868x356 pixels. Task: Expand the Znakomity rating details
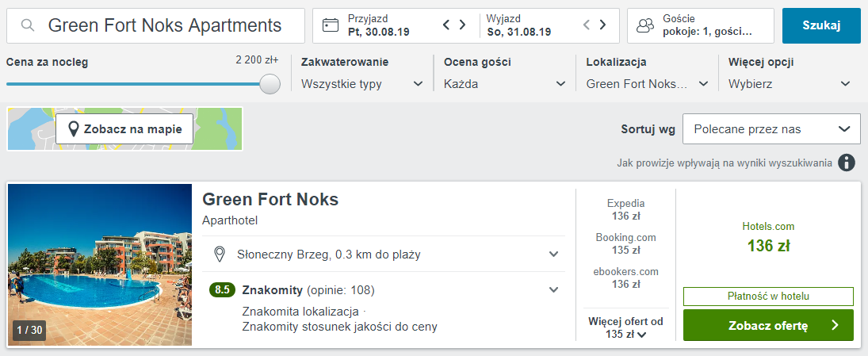pyautogui.click(x=384, y=289)
